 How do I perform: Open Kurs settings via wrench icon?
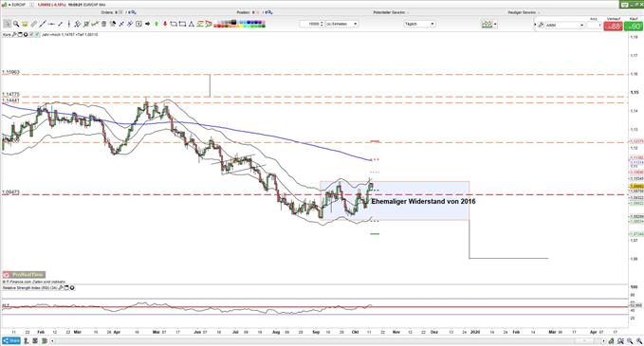point(15,35)
